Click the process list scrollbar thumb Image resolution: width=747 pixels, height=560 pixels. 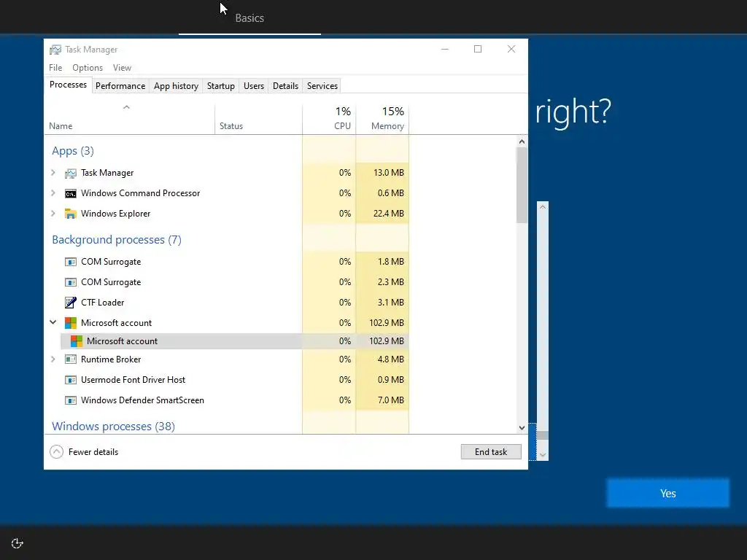(x=522, y=184)
